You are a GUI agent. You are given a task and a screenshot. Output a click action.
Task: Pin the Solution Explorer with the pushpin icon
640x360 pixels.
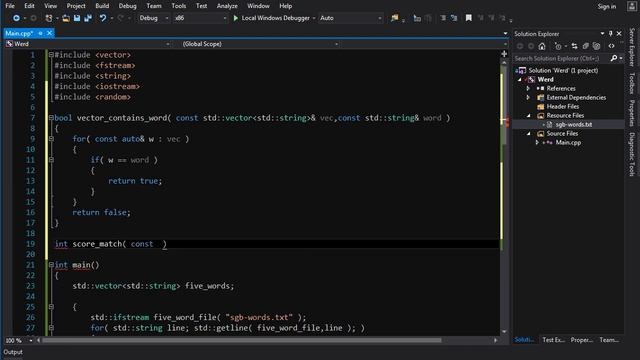click(x=611, y=33)
